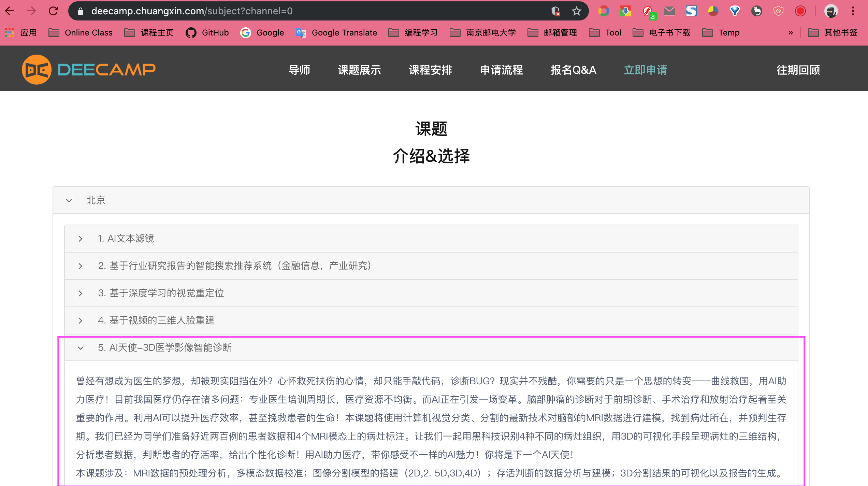Expand topic 4. 基于视频的三维人脸重建

81,320
